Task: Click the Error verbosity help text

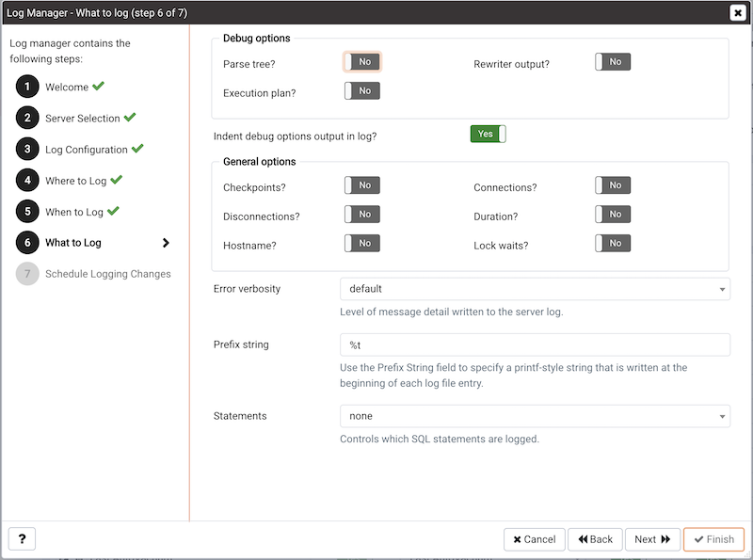Action: coord(452,312)
